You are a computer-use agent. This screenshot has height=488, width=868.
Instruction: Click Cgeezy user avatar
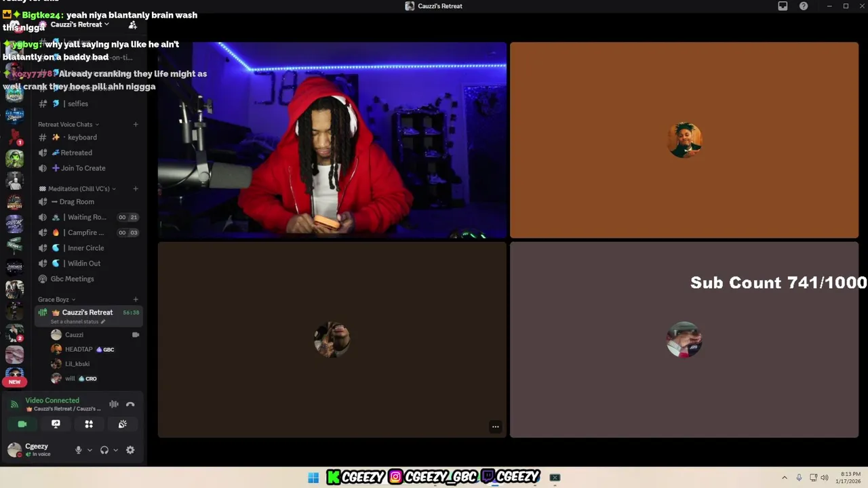coord(14,449)
